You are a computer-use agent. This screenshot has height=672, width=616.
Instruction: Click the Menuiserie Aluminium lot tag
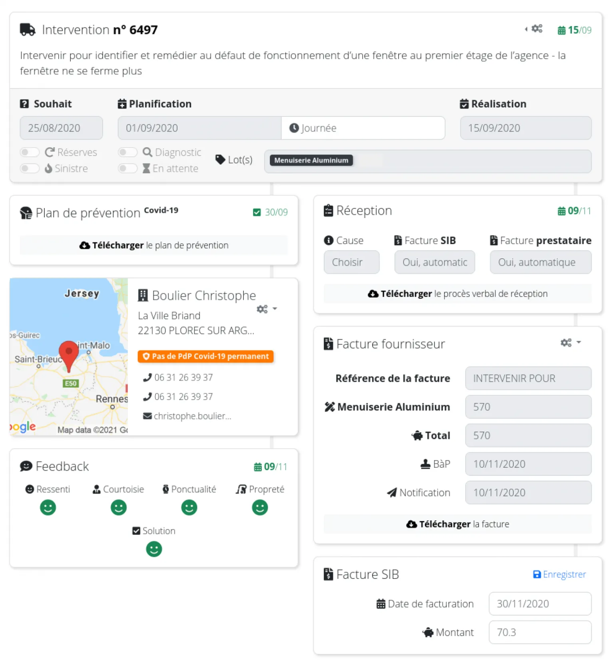311,160
